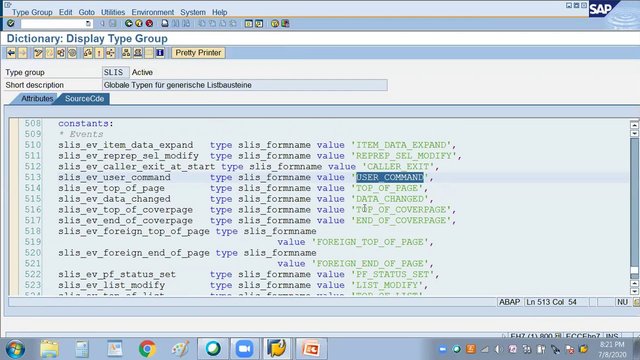Click the blue Online Manual info icon
The image size is (640, 360).
(x=160, y=53)
